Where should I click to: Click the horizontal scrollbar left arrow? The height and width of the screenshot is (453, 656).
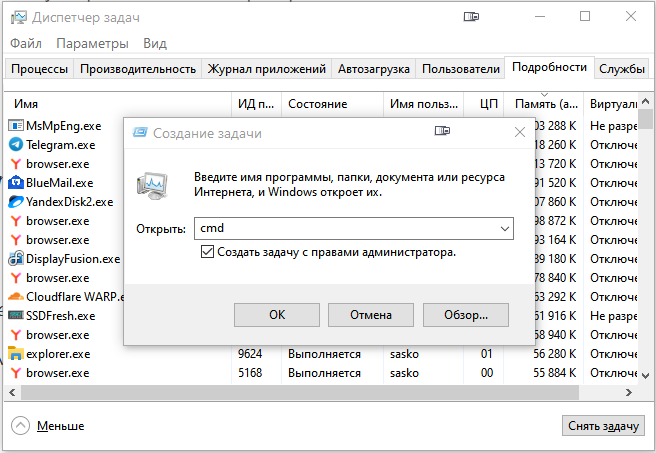click(x=12, y=392)
